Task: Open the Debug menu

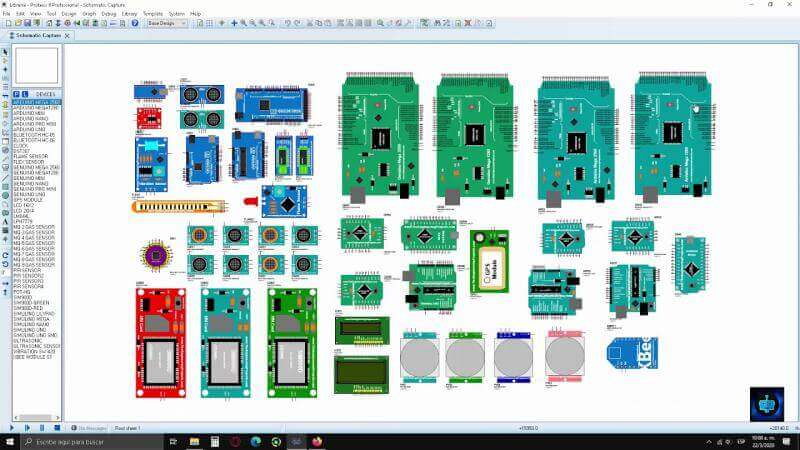Action: (x=109, y=14)
